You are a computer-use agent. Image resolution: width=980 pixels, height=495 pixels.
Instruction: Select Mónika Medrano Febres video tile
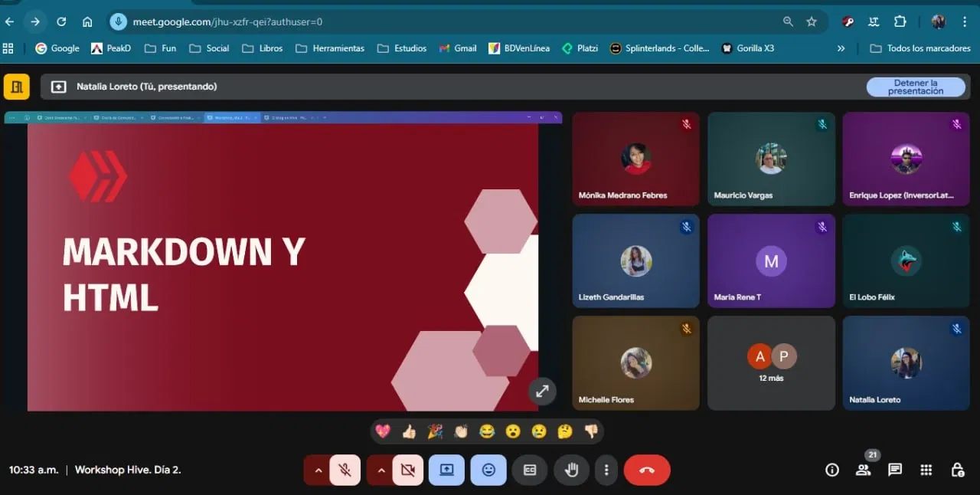635,159
